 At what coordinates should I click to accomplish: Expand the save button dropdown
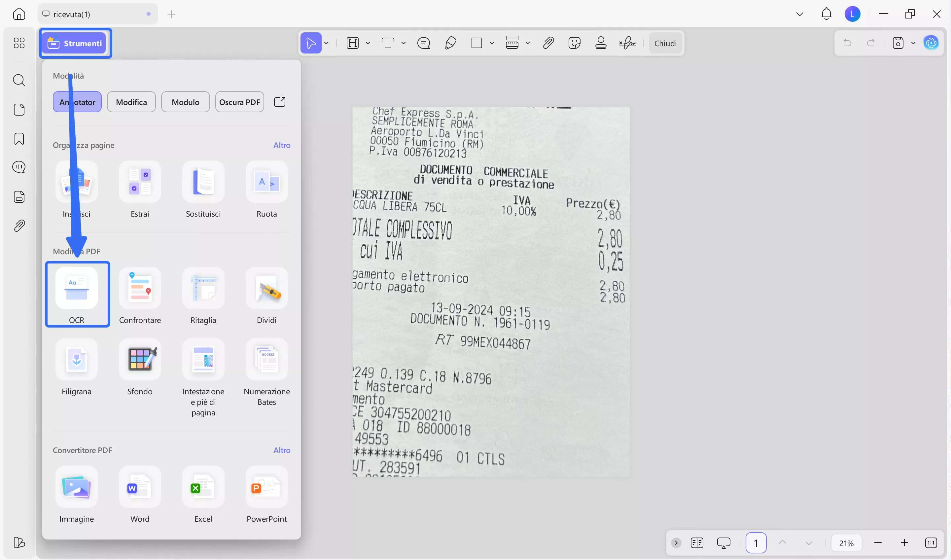pyautogui.click(x=914, y=43)
